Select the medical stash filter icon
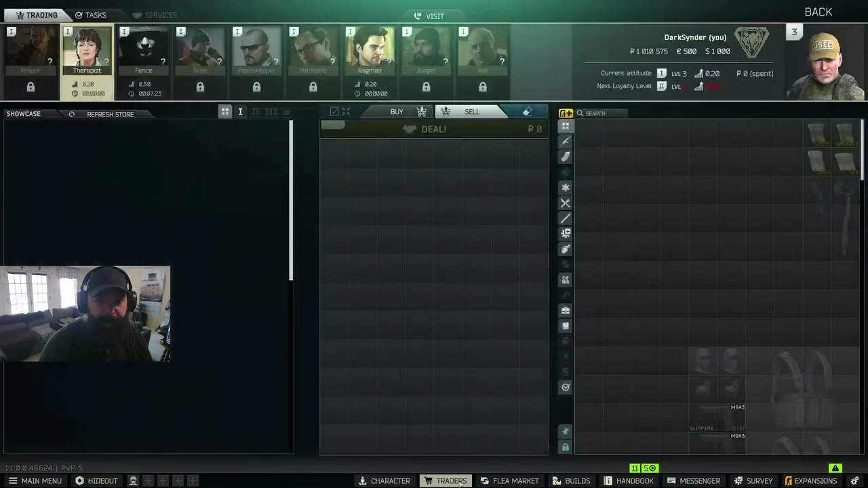The width and height of the screenshot is (868, 488). [x=566, y=234]
